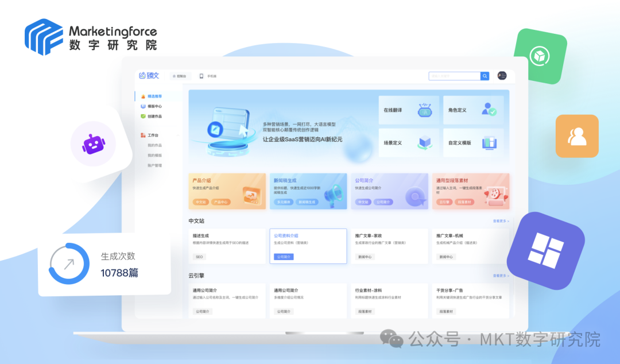The height and width of the screenshot is (364, 620).
Task: Collapse the 工作台 sidebar section
Action: coord(178,135)
